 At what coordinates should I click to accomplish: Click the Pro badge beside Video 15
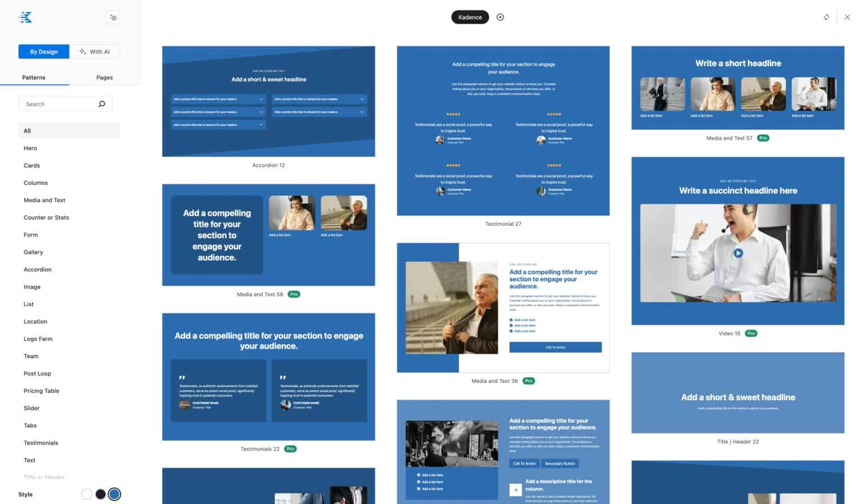(751, 333)
